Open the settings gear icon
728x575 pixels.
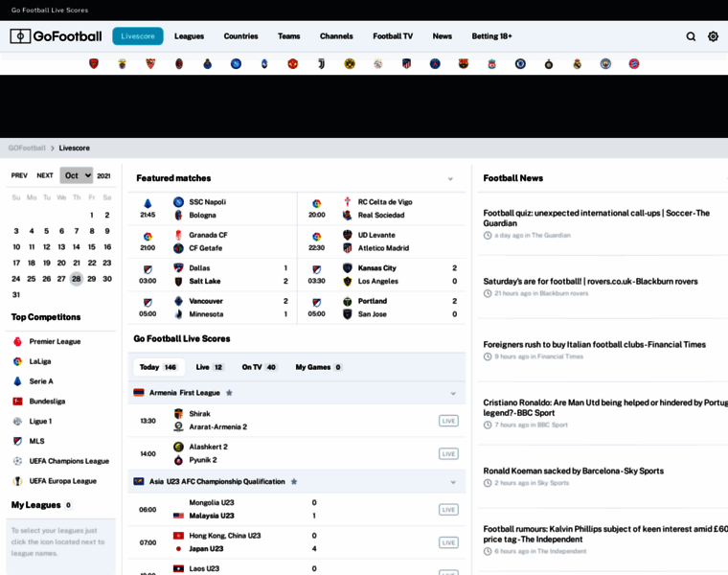pyautogui.click(x=713, y=36)
